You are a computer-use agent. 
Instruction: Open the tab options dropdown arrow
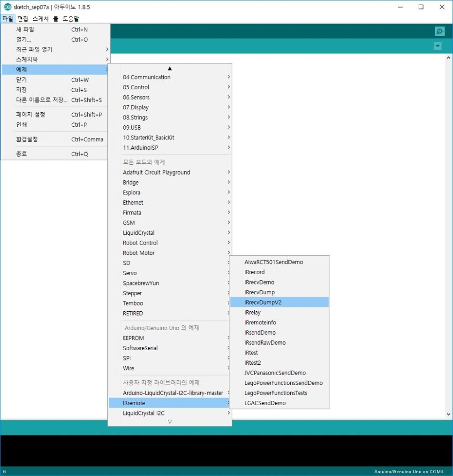438,46
